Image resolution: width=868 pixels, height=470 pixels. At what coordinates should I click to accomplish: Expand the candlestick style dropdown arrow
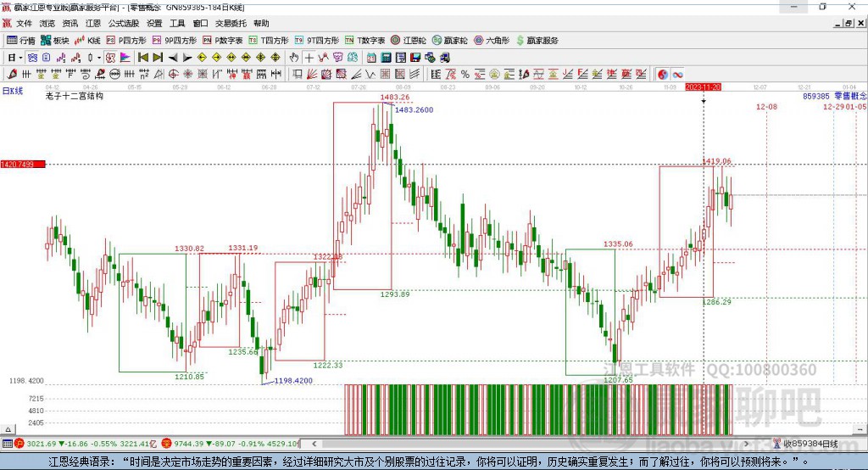[99, 58]
